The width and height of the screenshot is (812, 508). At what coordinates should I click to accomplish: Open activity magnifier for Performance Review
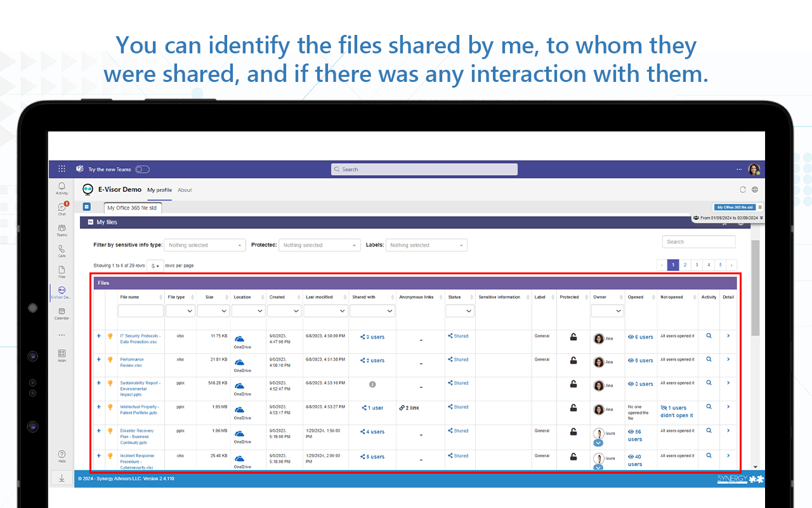click(x=709, y=359)
